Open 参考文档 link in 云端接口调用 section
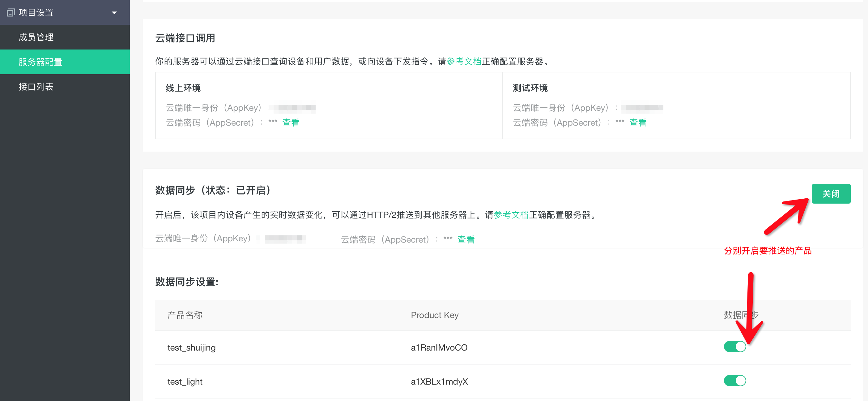Screen dimensions: 868x401 [464, 61]
